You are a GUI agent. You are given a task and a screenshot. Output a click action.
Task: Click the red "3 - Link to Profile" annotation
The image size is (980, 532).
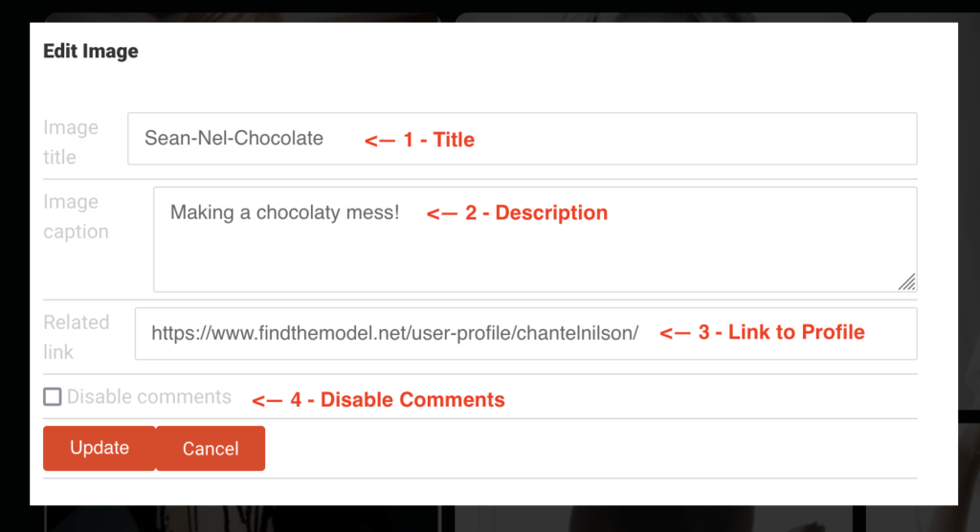pos(762,332)
